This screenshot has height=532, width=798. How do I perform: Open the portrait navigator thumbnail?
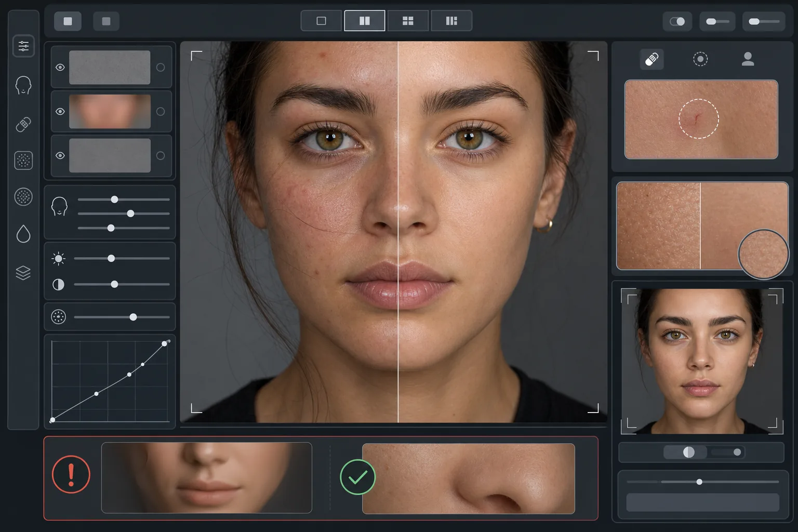point(702,361)
